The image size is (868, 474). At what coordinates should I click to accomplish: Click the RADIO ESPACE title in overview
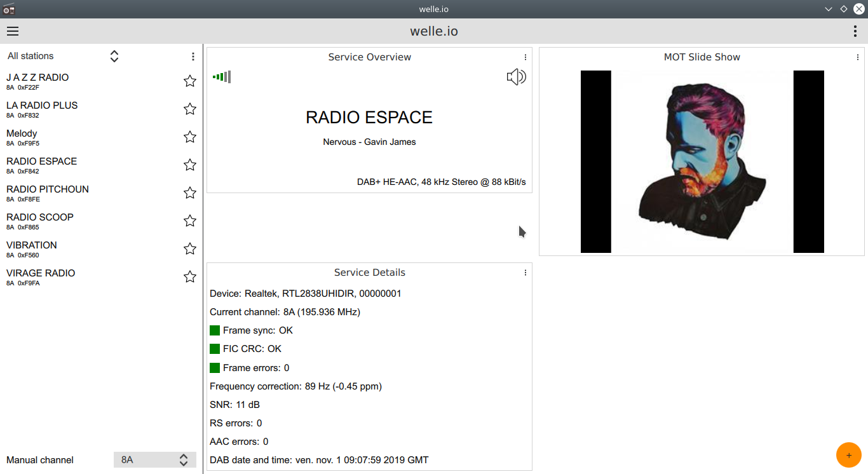click(x=369, y=117)
